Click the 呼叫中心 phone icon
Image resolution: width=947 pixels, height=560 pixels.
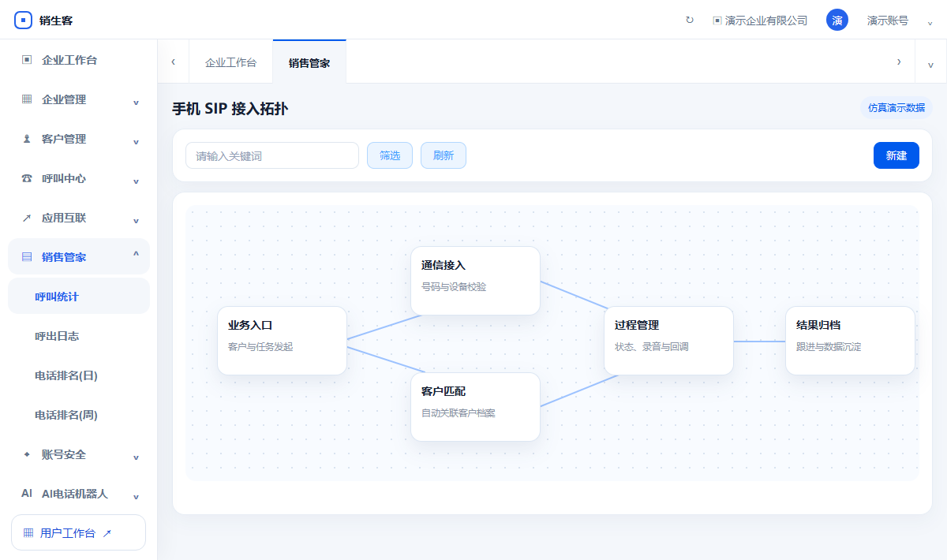coord(27,178)
